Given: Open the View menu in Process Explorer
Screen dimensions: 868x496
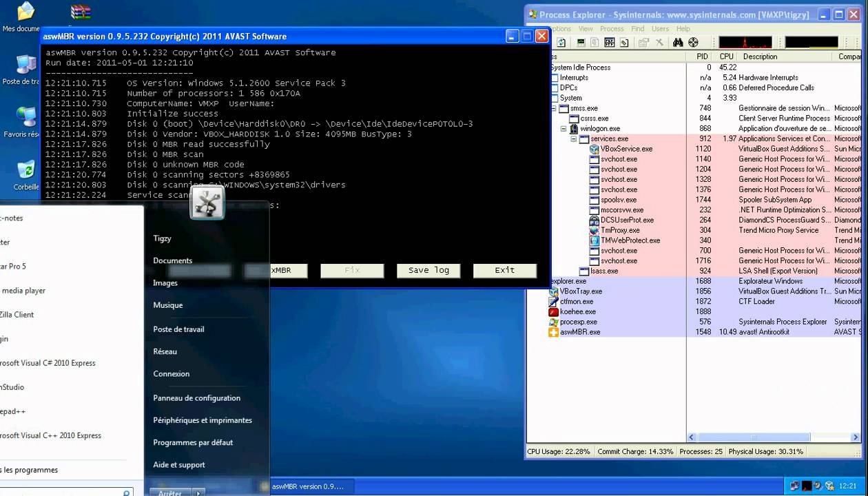Looking at the screenshot, I should 586,29.
